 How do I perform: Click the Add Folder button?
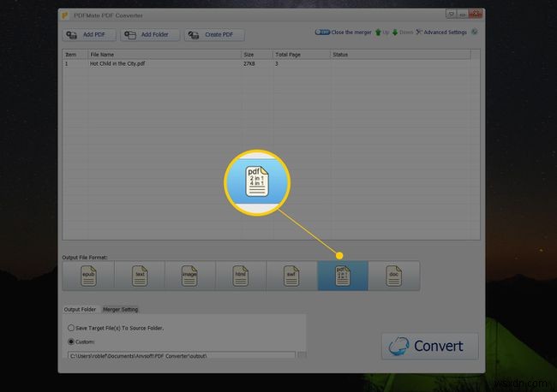click(x=150, y=35)
